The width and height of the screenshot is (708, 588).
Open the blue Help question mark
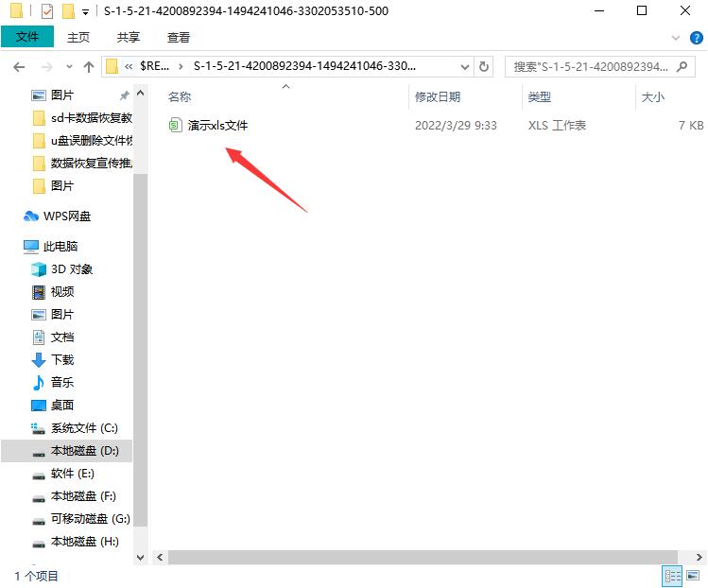[x=697, y=38]
